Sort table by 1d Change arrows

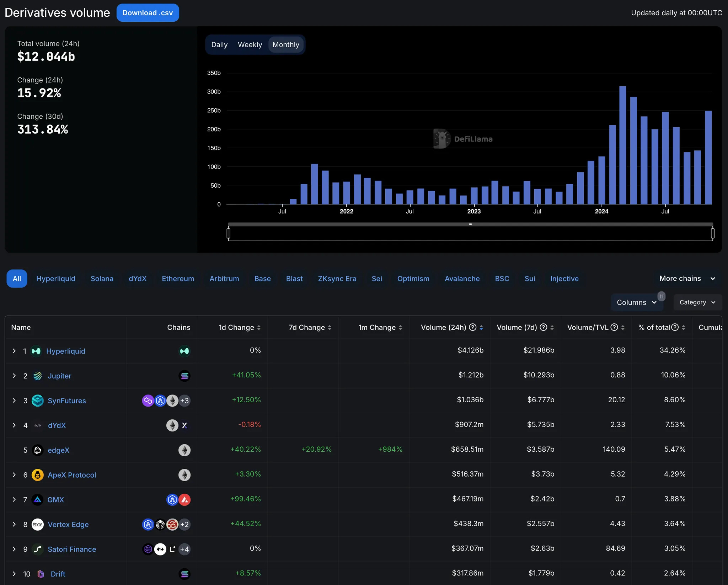tap(259, 328)
